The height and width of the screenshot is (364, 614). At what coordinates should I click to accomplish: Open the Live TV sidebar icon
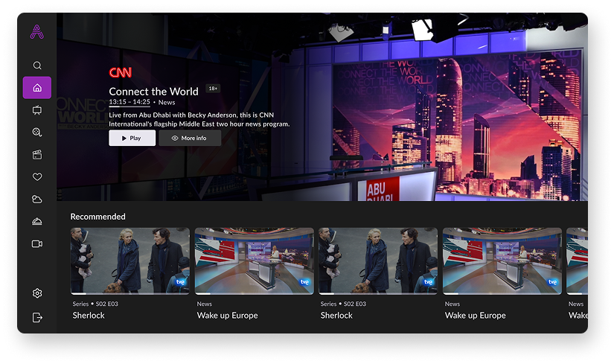[37, 110]
